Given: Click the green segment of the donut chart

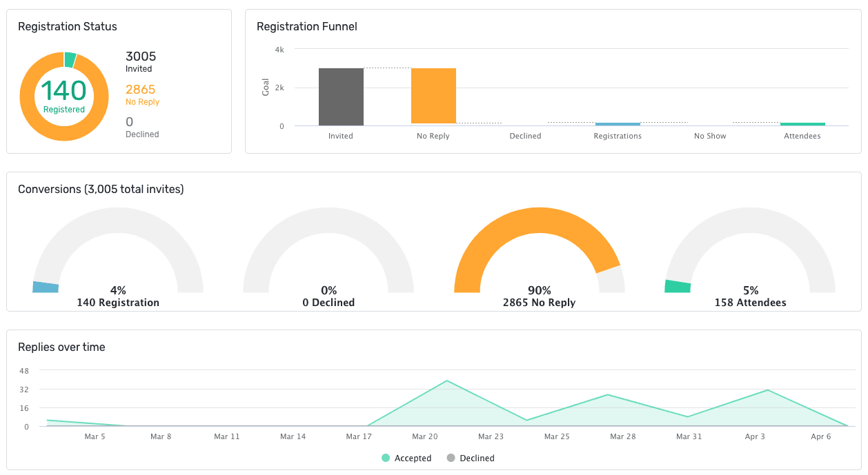Looking at the screenshot, I should click(x=70, y=60).
